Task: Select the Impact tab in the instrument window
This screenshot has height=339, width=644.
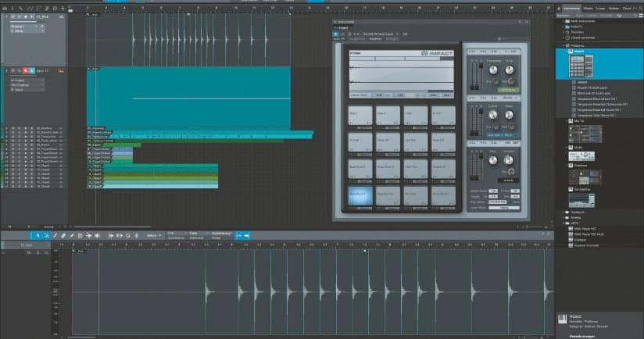Action: pyautogui.click(x=343, y=28)
